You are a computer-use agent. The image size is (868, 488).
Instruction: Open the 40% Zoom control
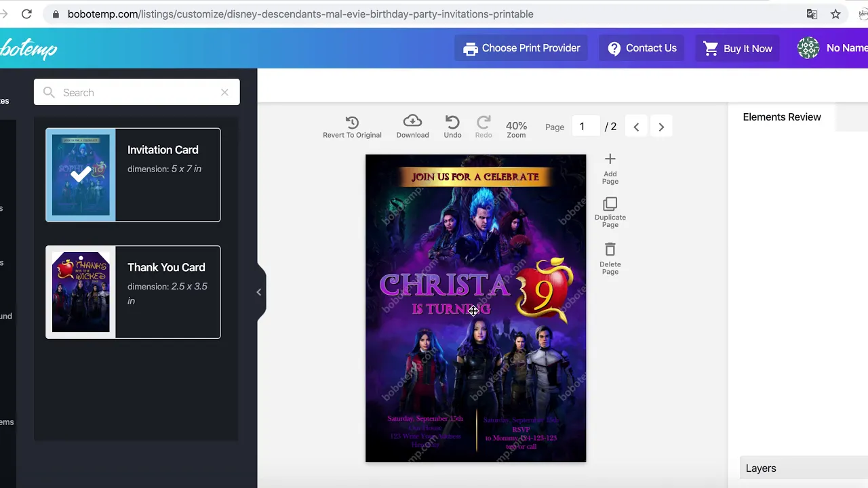516,129
